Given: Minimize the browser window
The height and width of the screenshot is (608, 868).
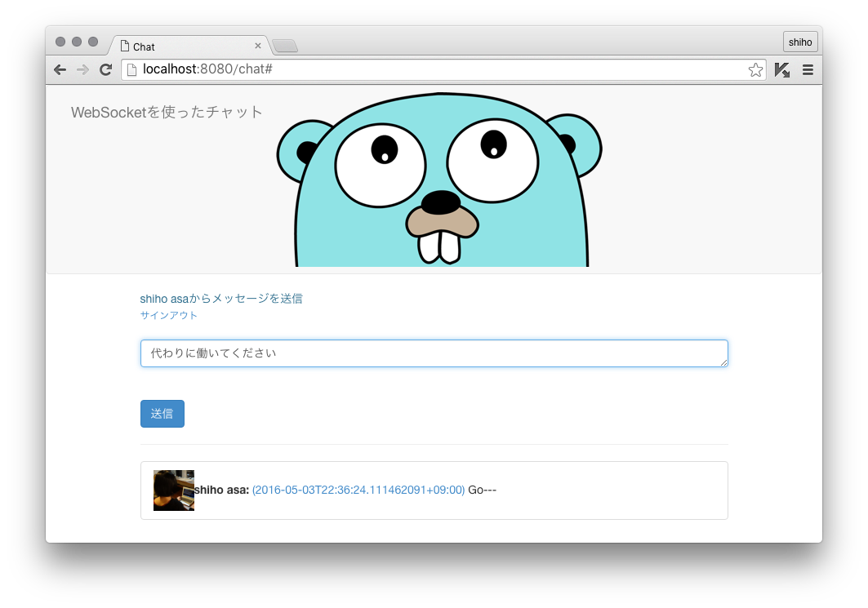Looking at the screenshot, I should 77,42.
